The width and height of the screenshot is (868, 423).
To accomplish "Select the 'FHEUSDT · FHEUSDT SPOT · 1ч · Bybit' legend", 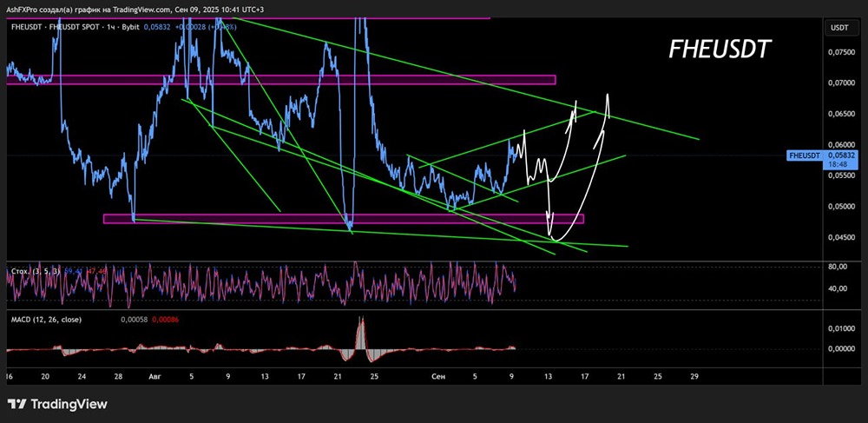I will (74, 26).
